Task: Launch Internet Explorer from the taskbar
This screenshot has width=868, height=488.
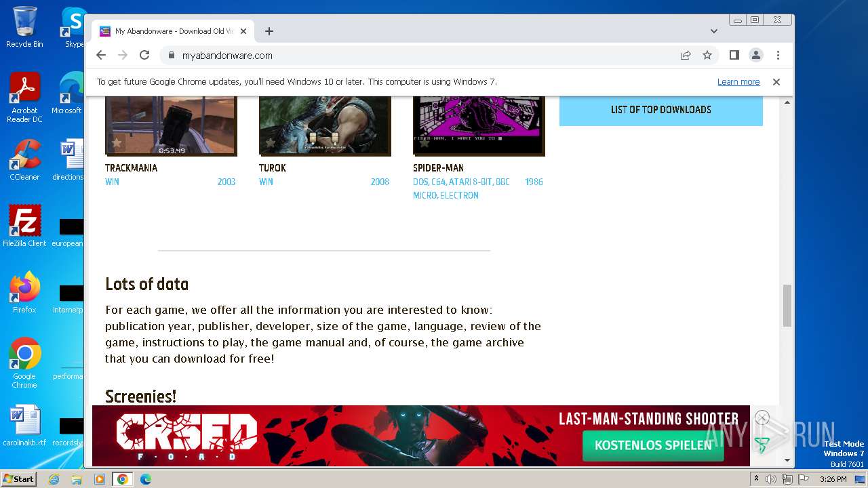Action: tap(54, 479)
